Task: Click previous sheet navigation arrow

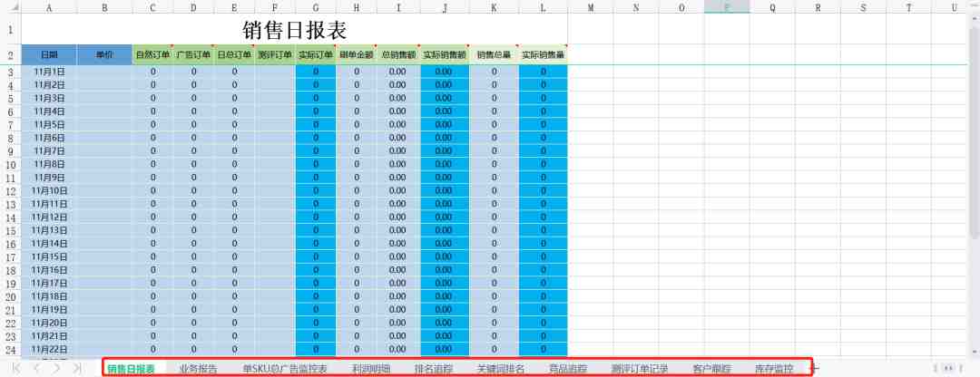Action: pos(36,368)
